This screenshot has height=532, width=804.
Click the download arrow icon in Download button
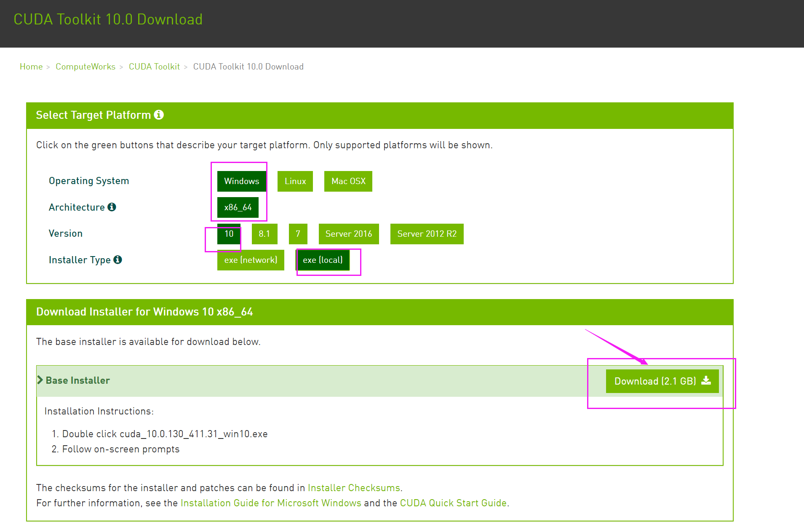pyautogui.click(x=706, y=381)
